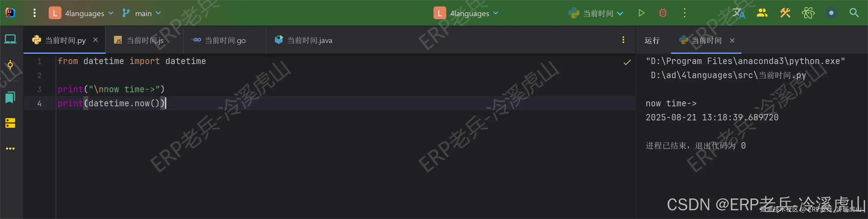Show more tool windows ellipsis
Image resolution: width=868 pixels, height=219 pixels.
[x=11, y=149]
